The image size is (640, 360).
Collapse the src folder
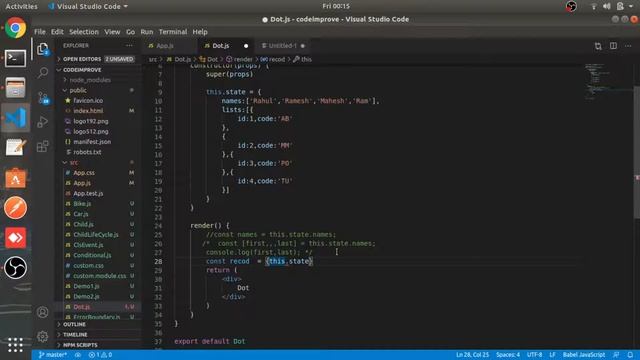coord(97,162)
